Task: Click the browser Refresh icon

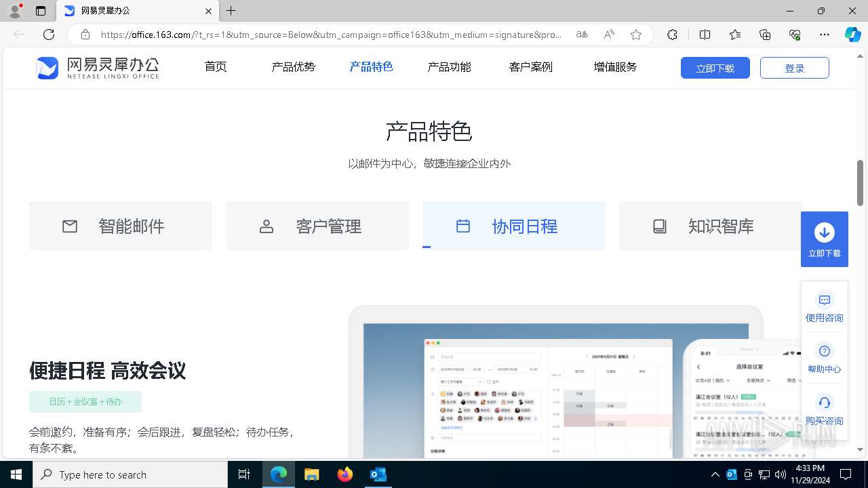Action: [x=49, y=35]
